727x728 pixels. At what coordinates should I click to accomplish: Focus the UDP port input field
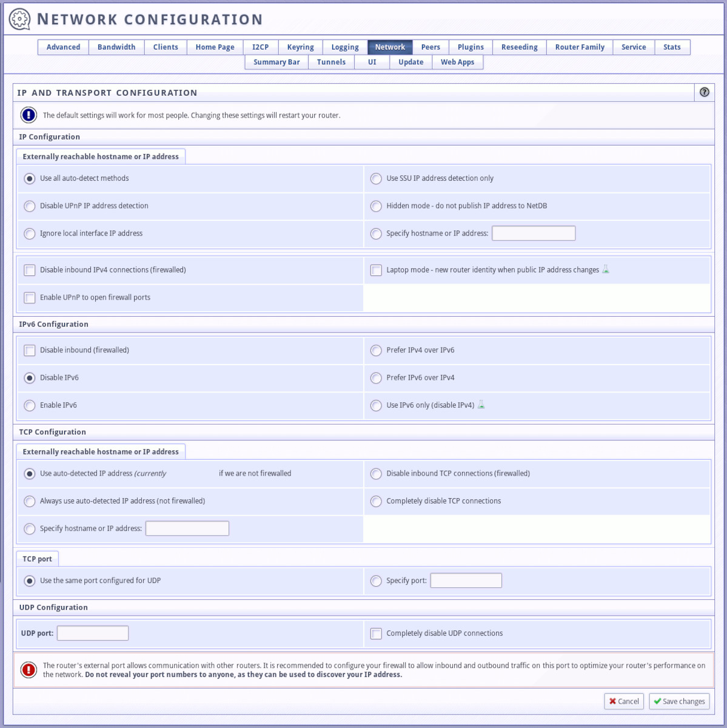[93, 633]
